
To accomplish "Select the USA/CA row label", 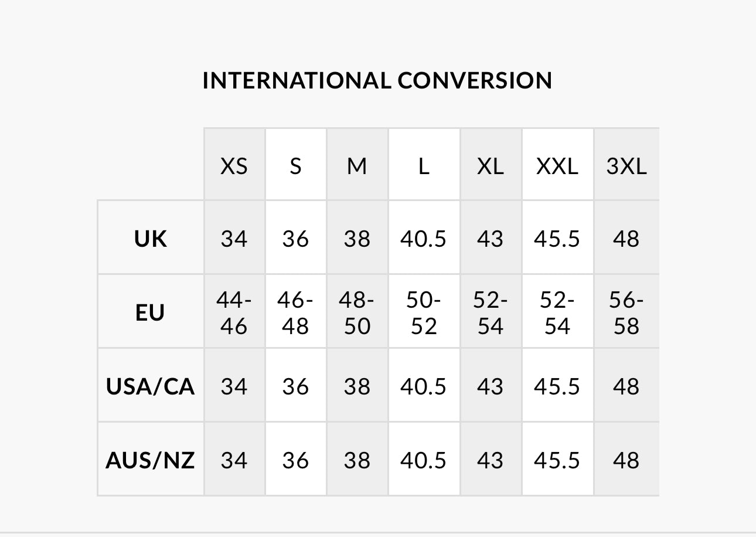I will point(151,386).
